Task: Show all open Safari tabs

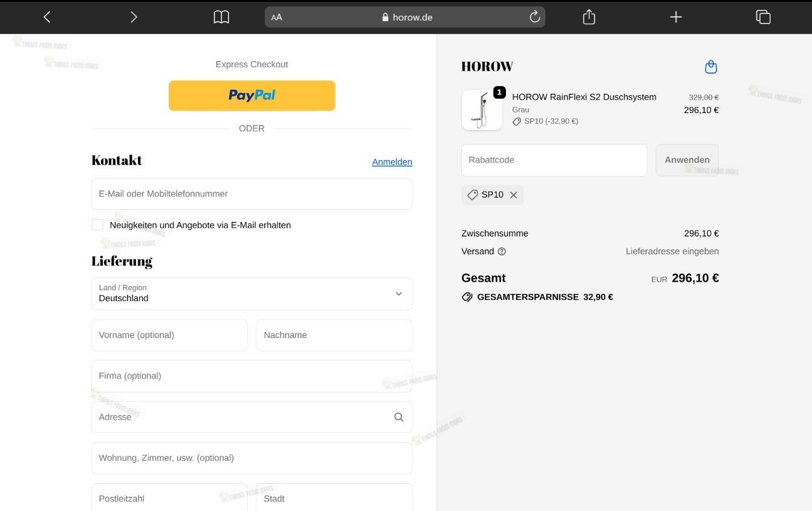Action: pyautogui.click(x=763, y=17)
